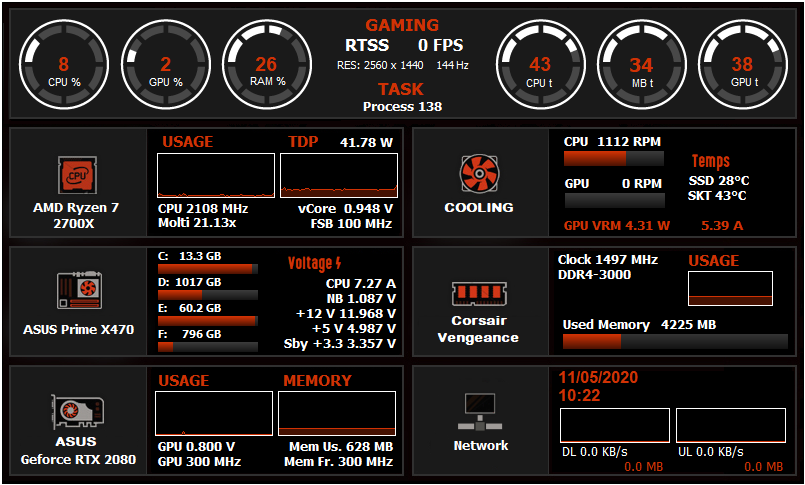
Task: Click the 'CPU 7.27 A' voltage entry
Action: [361, 284]
